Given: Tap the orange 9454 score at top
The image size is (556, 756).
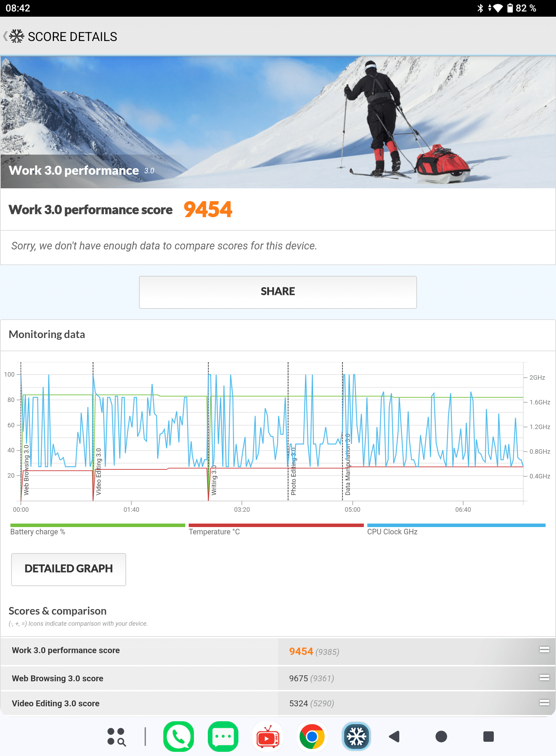Looking at the screenshot, I should tap(208, 209).
